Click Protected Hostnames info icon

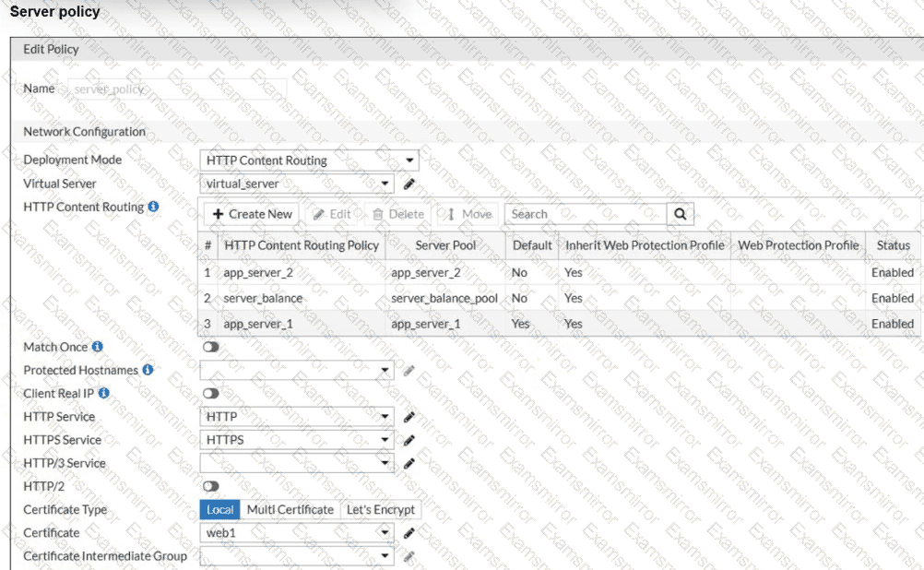148,370
